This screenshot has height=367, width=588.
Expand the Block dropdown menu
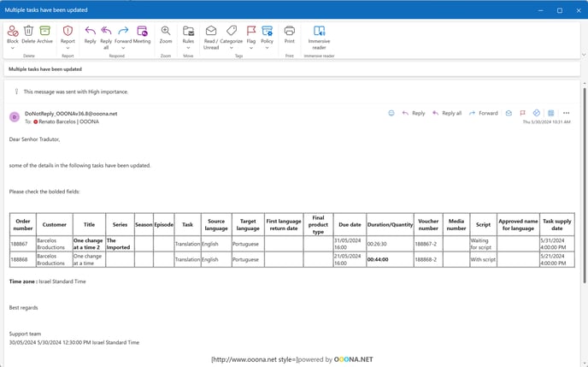click(12, 41)
